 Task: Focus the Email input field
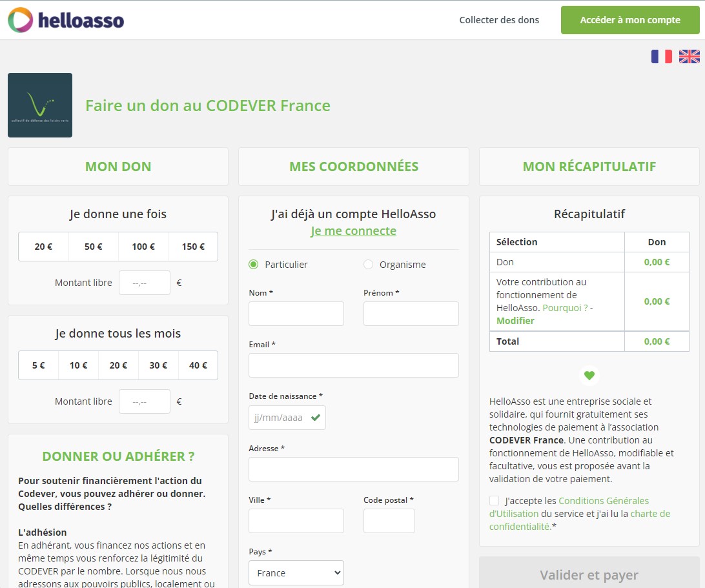coord(353,365)
